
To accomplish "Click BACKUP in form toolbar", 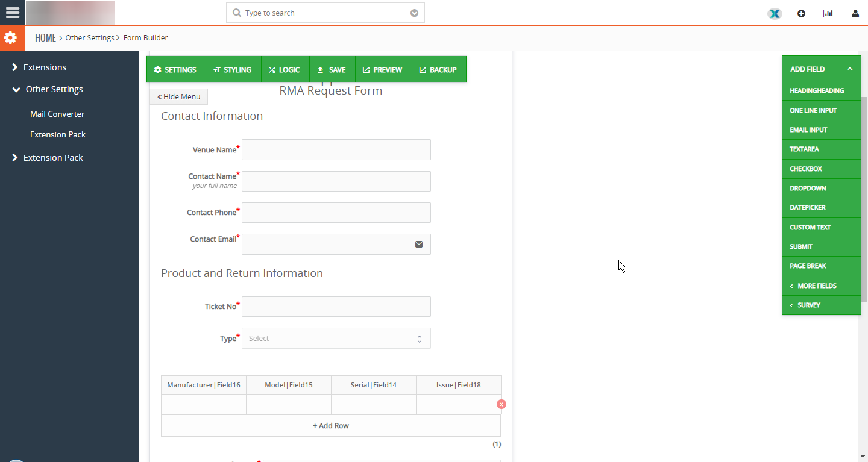I will (x=439, y=69).
